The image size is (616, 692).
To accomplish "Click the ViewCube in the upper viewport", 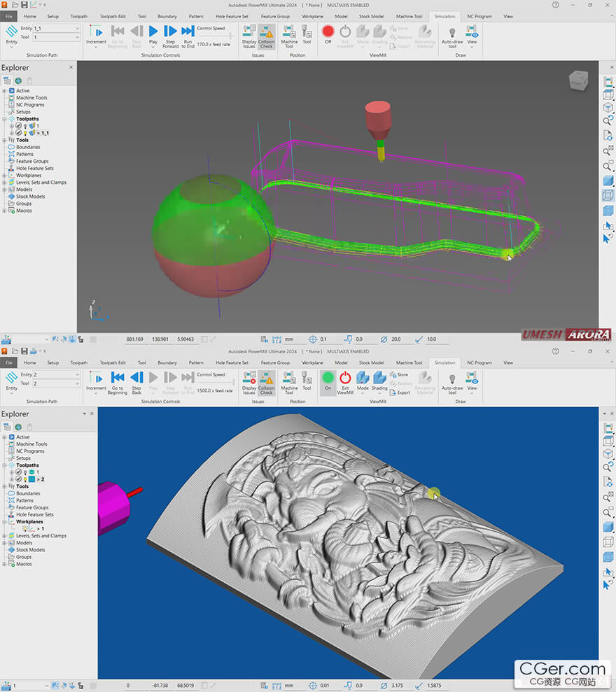I will point(578,80).
